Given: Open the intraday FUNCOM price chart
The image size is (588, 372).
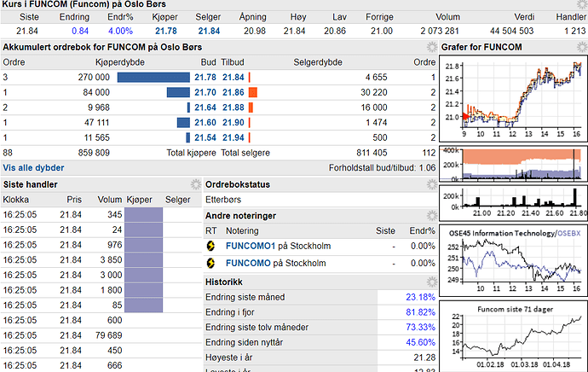Looking at the screenshot, I should tap(513, 99).
